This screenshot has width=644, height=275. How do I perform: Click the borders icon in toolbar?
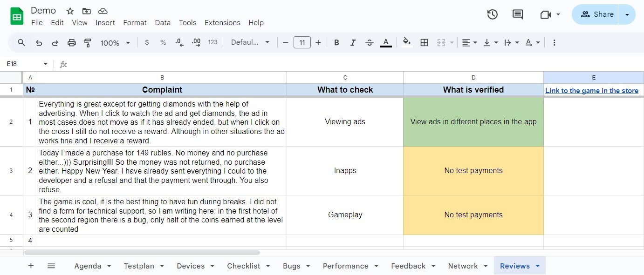pyautogui.click(x=424, y=43)
